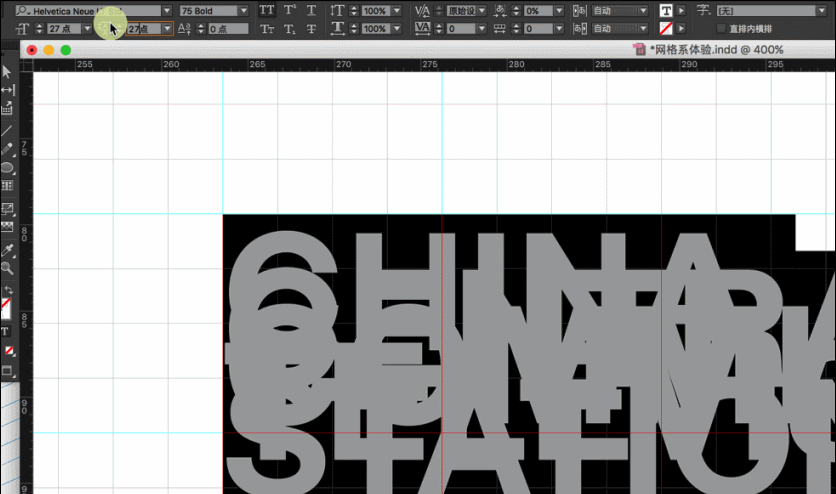
Task: Select the Free Transform tool
Action: pos(7,209)
